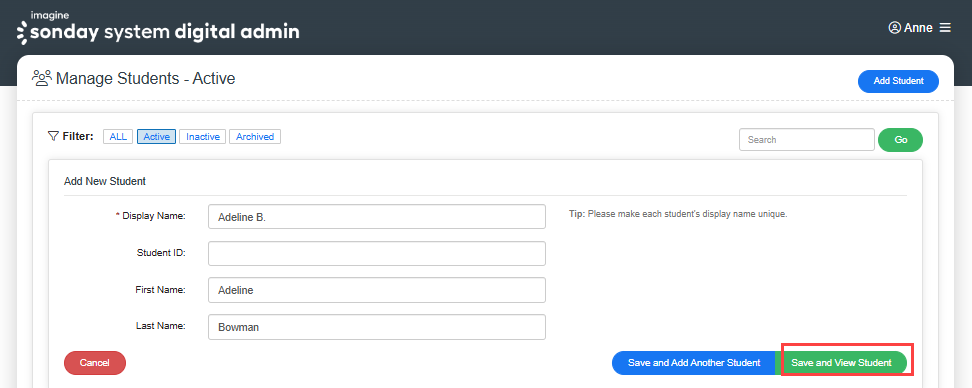Click the Last Name field
Screen dimensions: 972x388
[x=377, y=327]
